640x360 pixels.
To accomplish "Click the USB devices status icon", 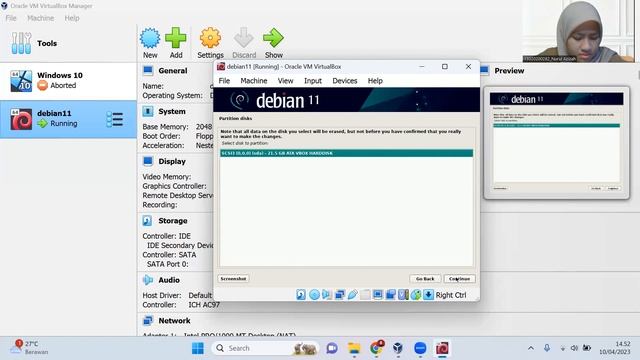I will click(352, 295).
